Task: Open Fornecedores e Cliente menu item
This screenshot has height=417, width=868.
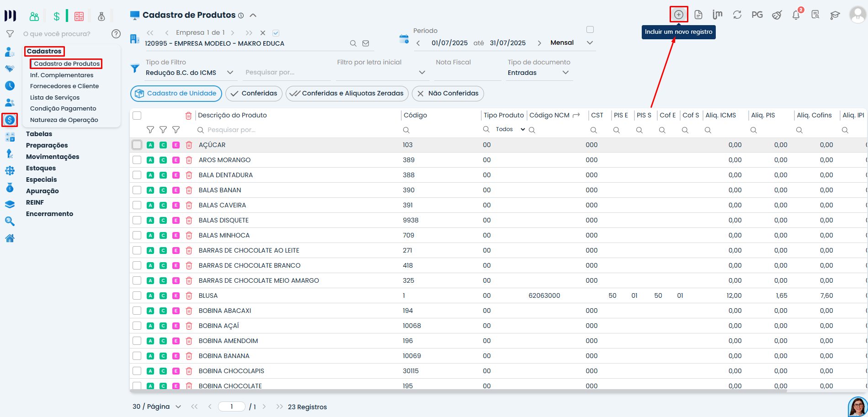Action: [x=64, y=86]
